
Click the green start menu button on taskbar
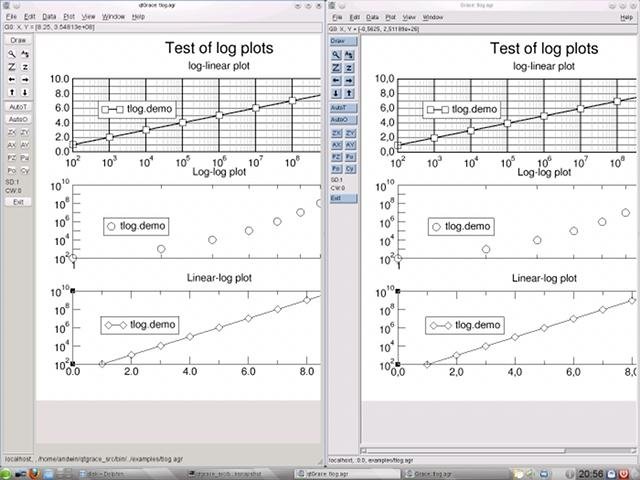6,474
